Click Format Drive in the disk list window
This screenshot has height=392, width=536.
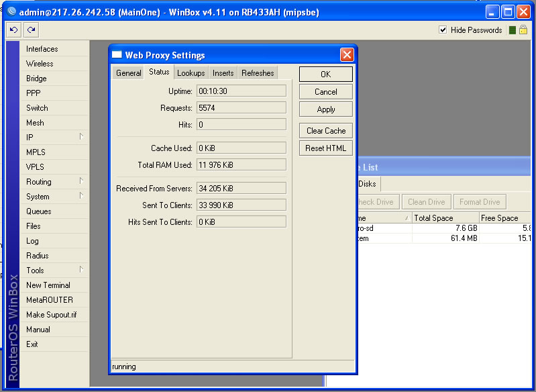point(480,202)
